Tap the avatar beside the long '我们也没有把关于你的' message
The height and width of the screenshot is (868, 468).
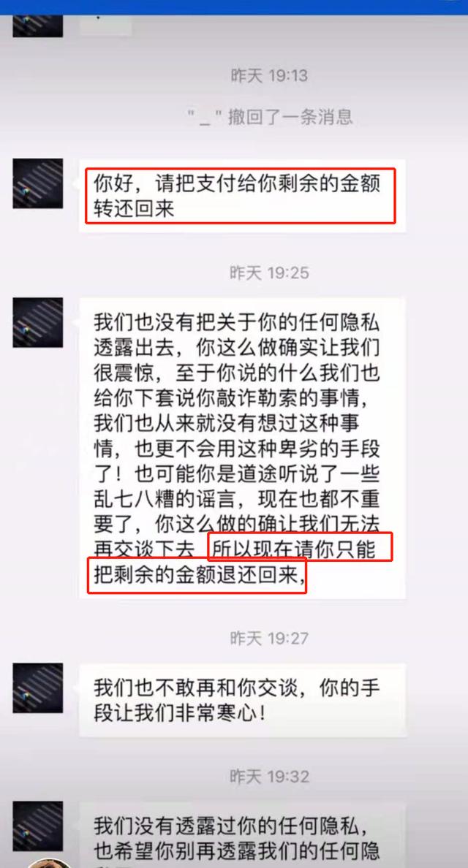click(x=38, y=323)
